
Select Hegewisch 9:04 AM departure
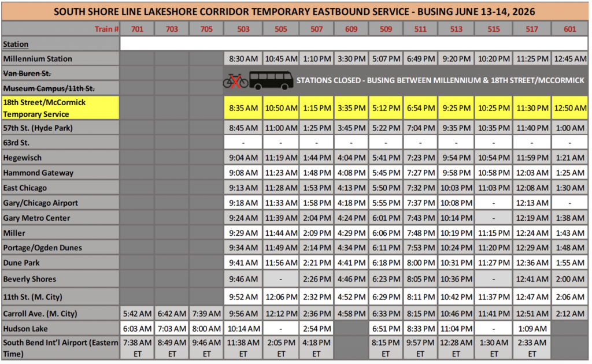243,158
